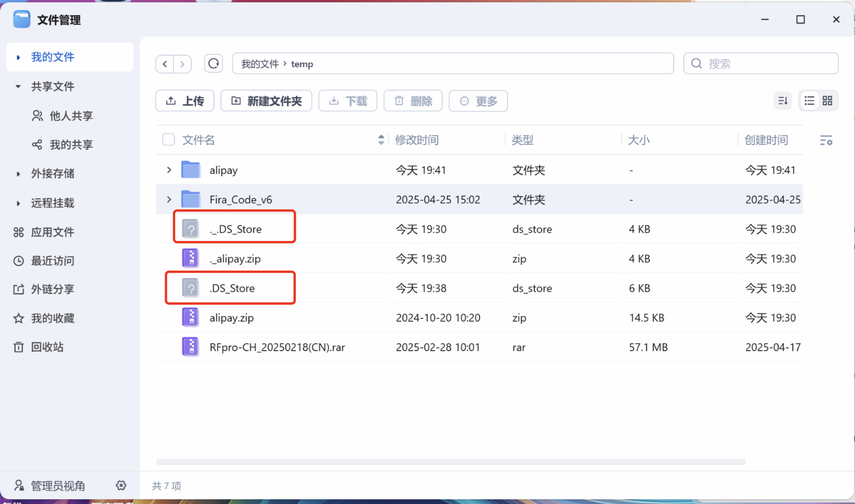Click the File Manager app logo
855x504 pixels.
pyautogui.click(x=22, y=19)
